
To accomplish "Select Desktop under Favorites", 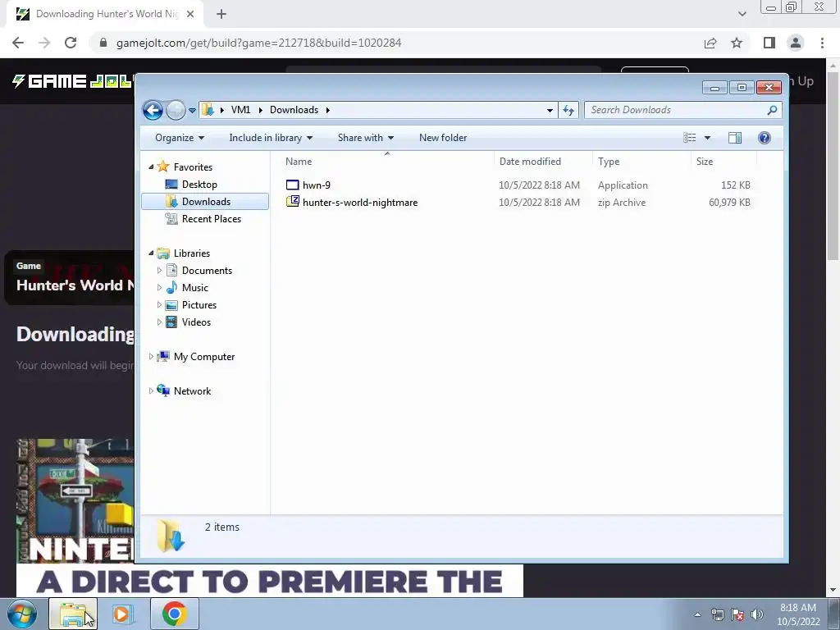I will pyautogui.click(x=199, y=185).
